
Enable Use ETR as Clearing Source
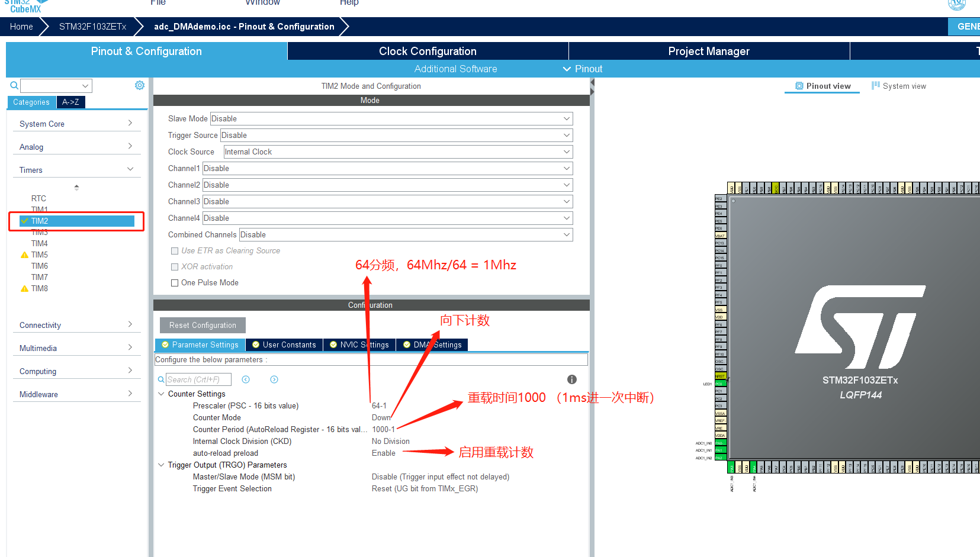point(175,251)
